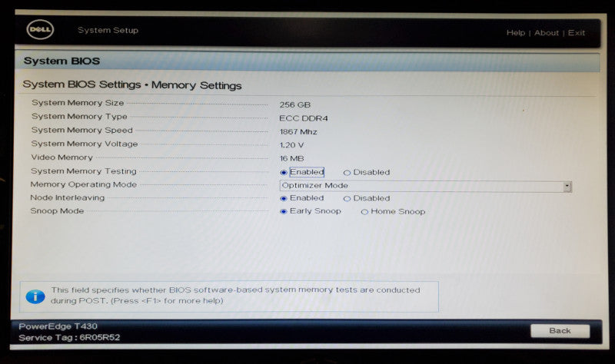Select the Video Memory label
This screenshot has width=615, height=364.
pyautogui.click(x=62, y=157)
